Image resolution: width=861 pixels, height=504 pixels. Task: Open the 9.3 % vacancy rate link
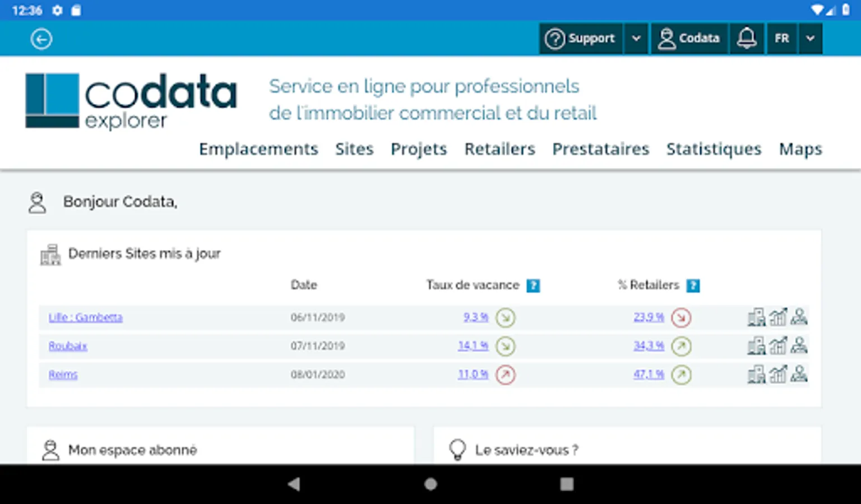click(x=476, y=317)
